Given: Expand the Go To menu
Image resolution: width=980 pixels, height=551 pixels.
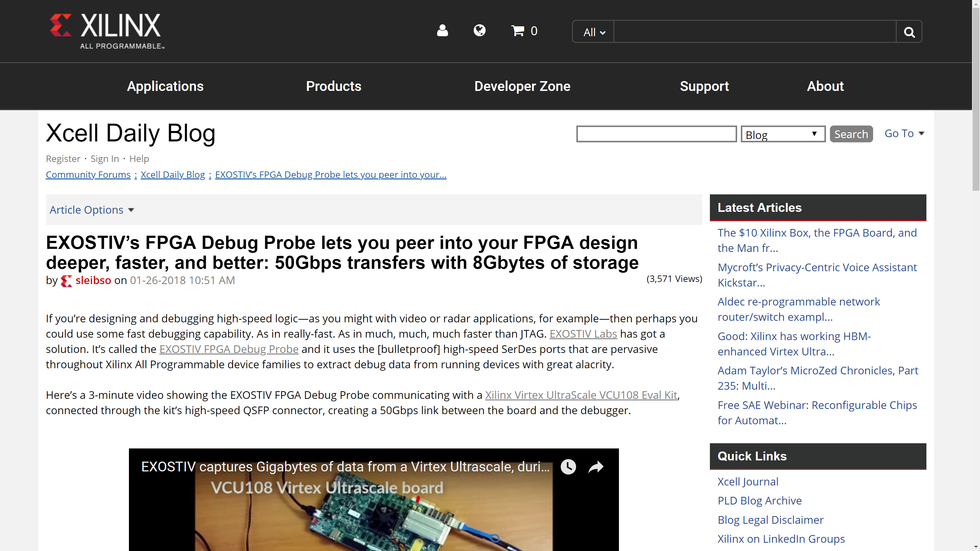Looking at the screenshot, I should pos(904,133).
